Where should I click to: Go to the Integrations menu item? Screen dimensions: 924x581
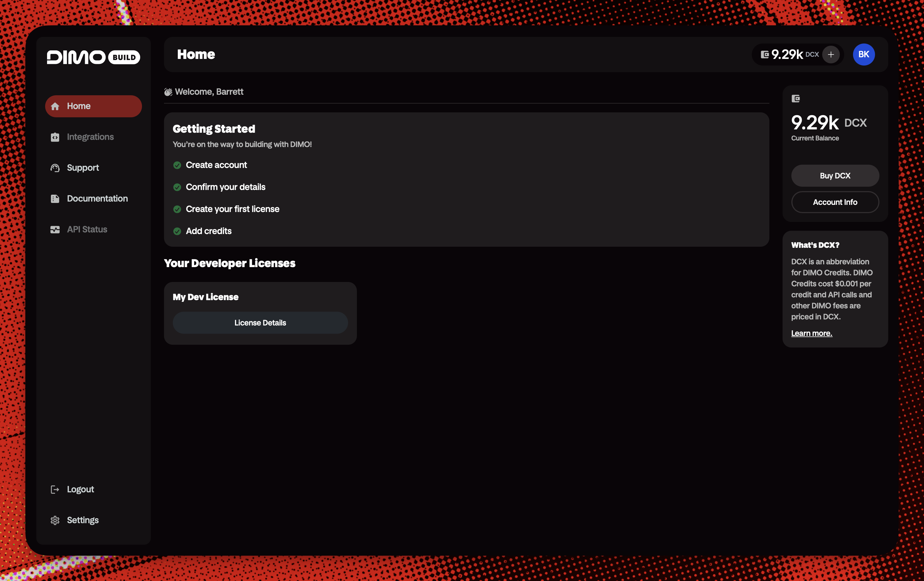(90, 137)
